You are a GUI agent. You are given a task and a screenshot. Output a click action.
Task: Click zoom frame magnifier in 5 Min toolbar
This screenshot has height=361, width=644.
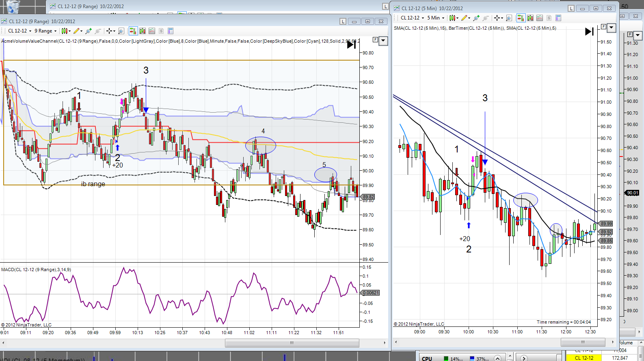(509, 18)
